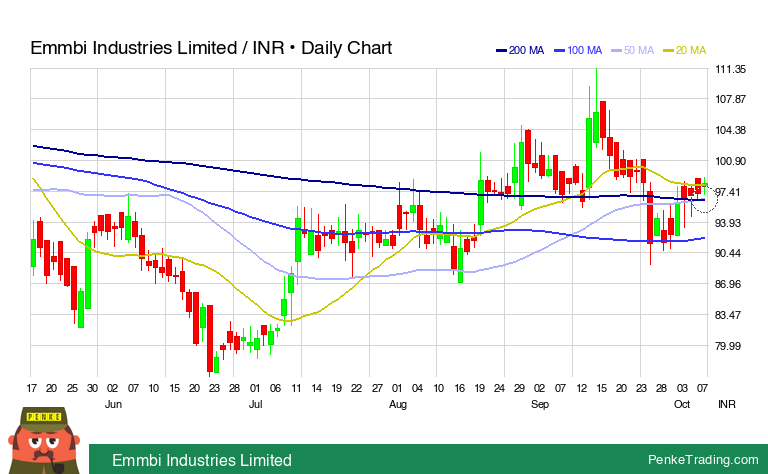Screen dimensions: 768x474
Task: Click the 83.47 price axis label
Action: [x=727, y=315]
